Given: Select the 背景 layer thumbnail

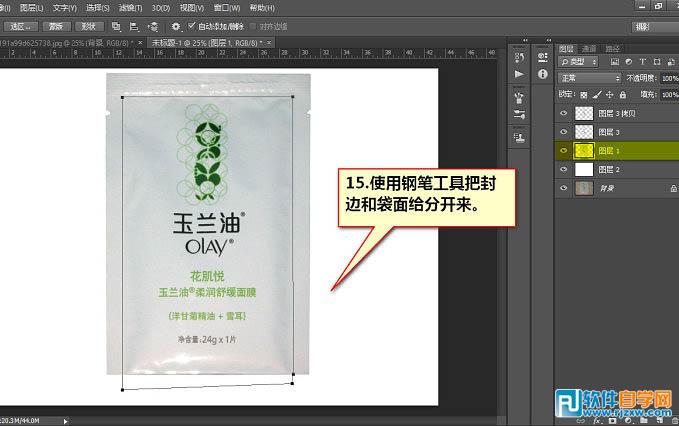Looking at the screenshot, I should click(584, 188).
